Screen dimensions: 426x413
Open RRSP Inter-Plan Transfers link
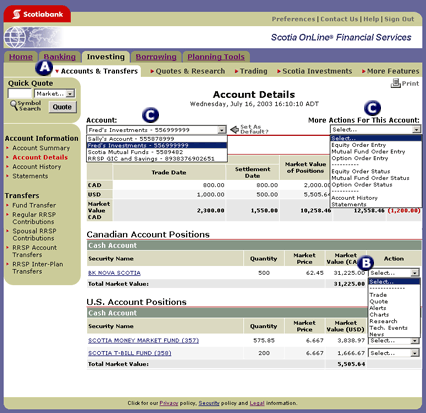click(x=38, y=268)
